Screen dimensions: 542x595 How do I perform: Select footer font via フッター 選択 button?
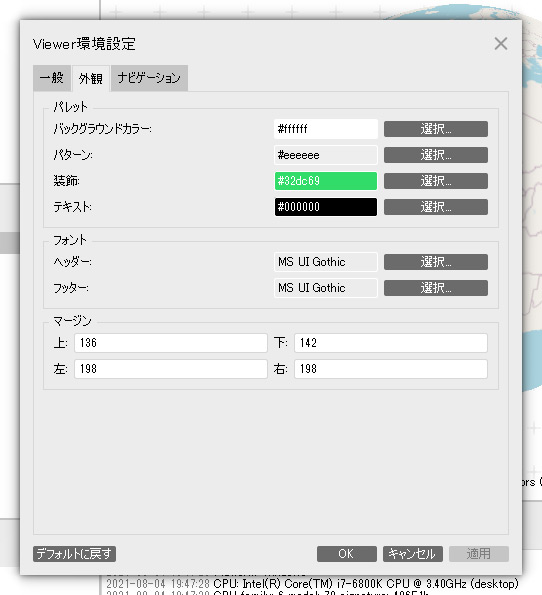pos(436,288)
